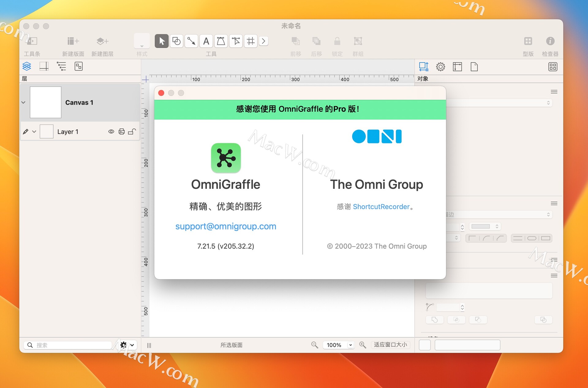Collapse the Canvas 1 disclosure arrow
The image size is (588, 388).
point(24,103)
